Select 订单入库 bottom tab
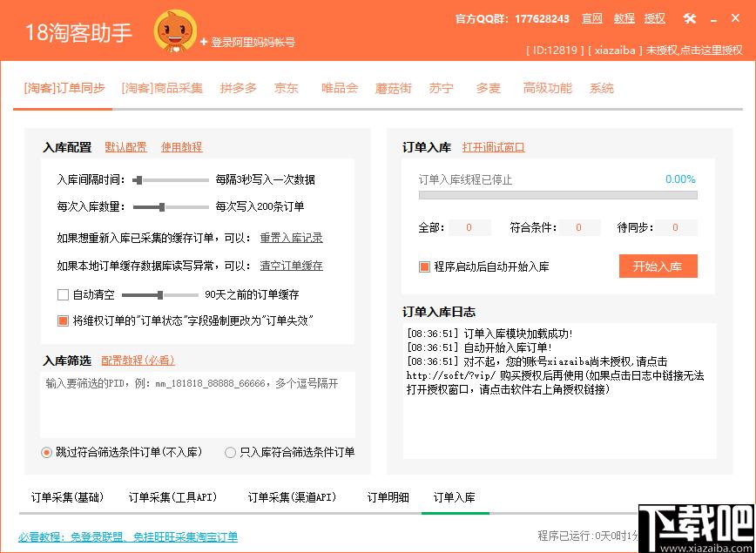Image resolution: width=756 pixels, height=553 pixels. click(x=454, y=497)
